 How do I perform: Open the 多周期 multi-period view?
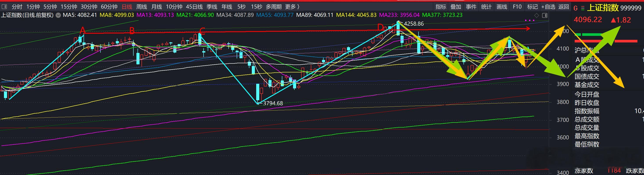(x=274, y=7)
